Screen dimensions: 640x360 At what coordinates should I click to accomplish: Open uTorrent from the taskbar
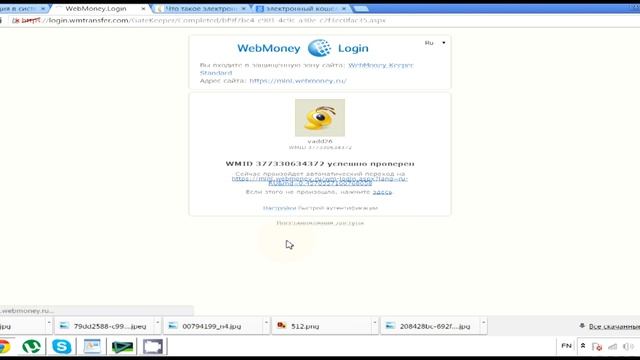tap(31, 347)
